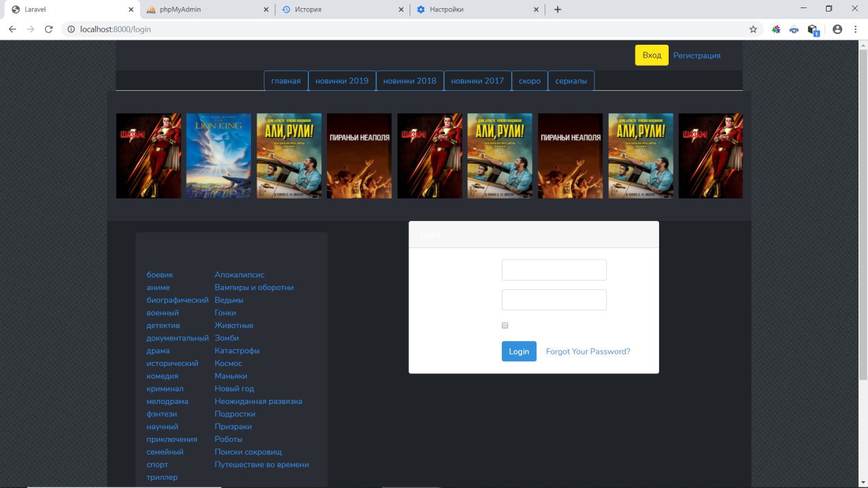Open the Регистрация link
Screen dimensions: 868x488
pos(696,56)
